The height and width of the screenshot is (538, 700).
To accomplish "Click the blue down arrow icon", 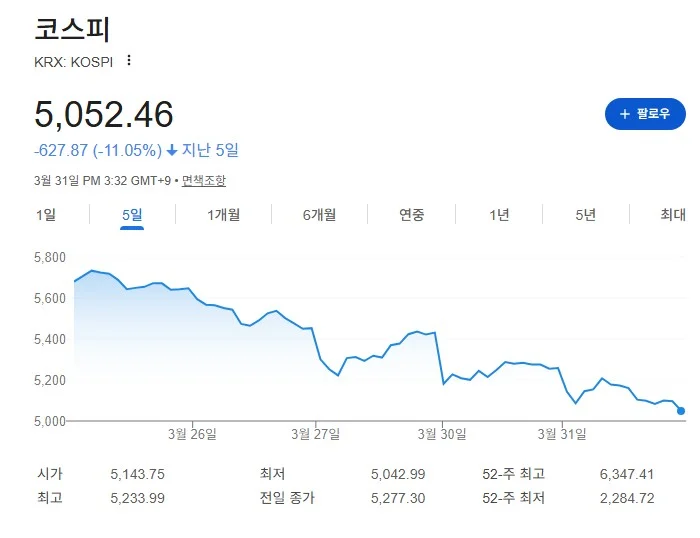I will [172, 150].
